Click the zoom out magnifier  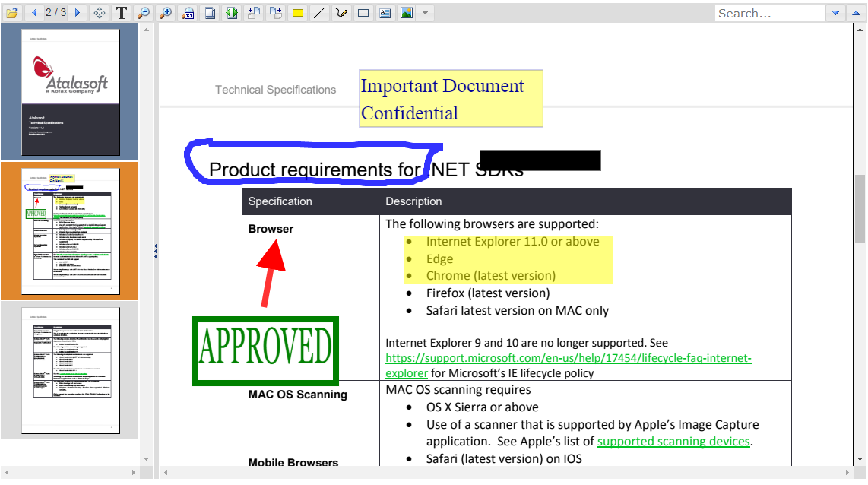click(144, 13)
